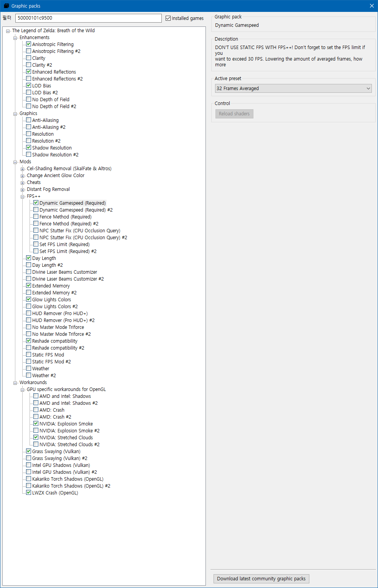This screenshot has height=588, width=378.
Task: Uncheck NVIDIA: Stretched Clouds checkbox
Action: [x=36, y=437]
